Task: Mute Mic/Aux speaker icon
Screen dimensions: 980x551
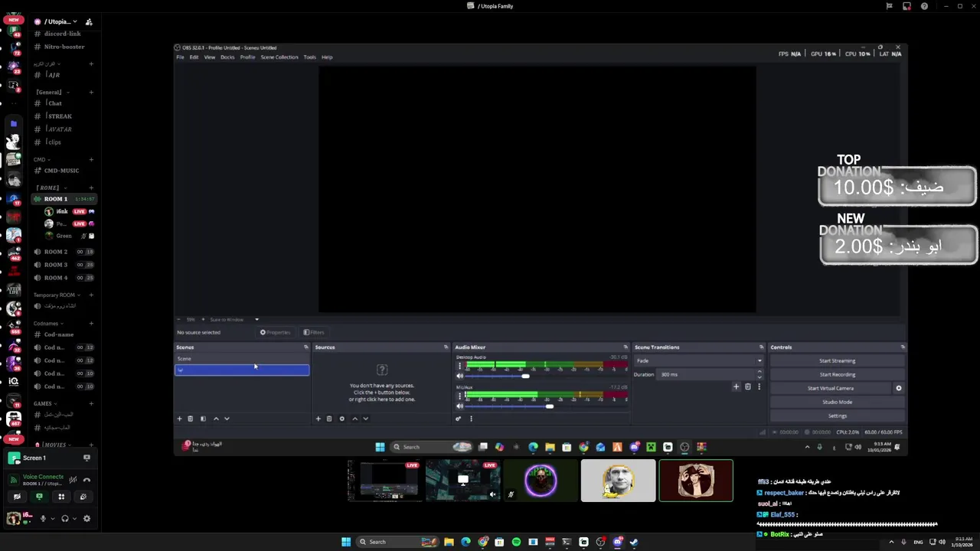Action: coord(460,406)
